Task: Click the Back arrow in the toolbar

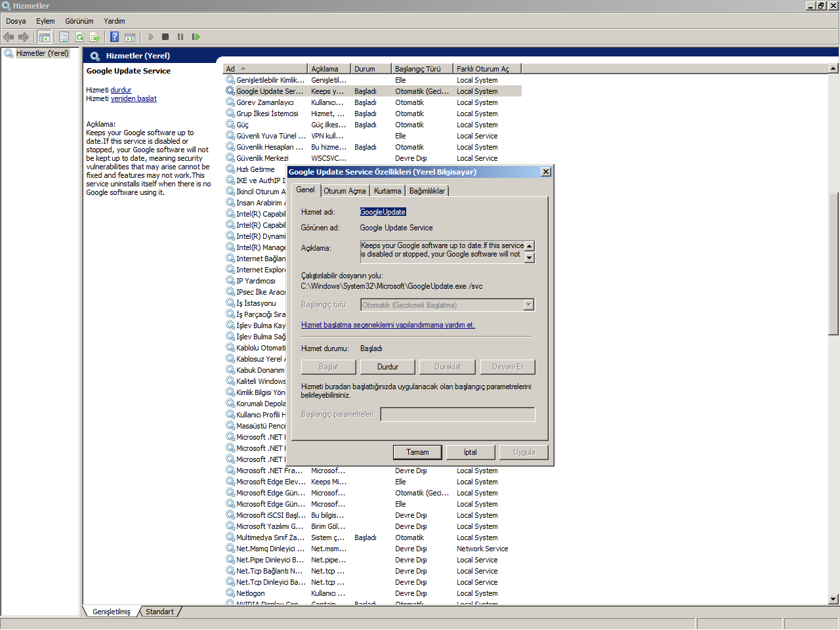Action: 9,37
